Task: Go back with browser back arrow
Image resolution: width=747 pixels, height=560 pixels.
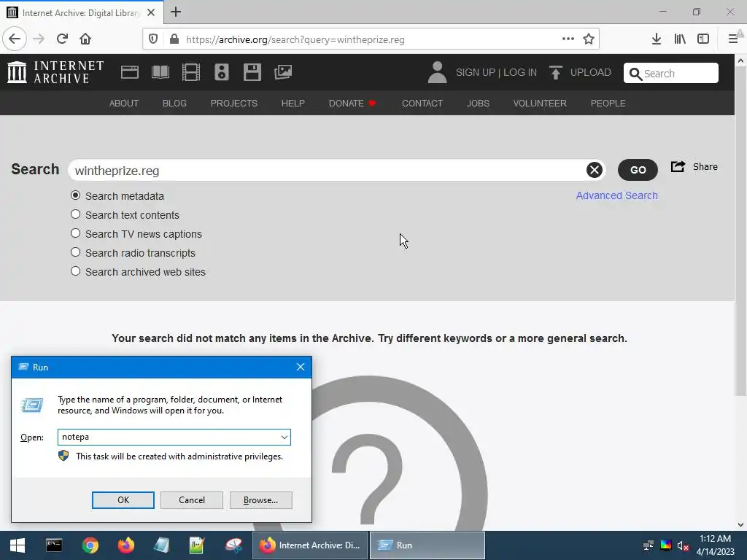Action: [15, 39]
